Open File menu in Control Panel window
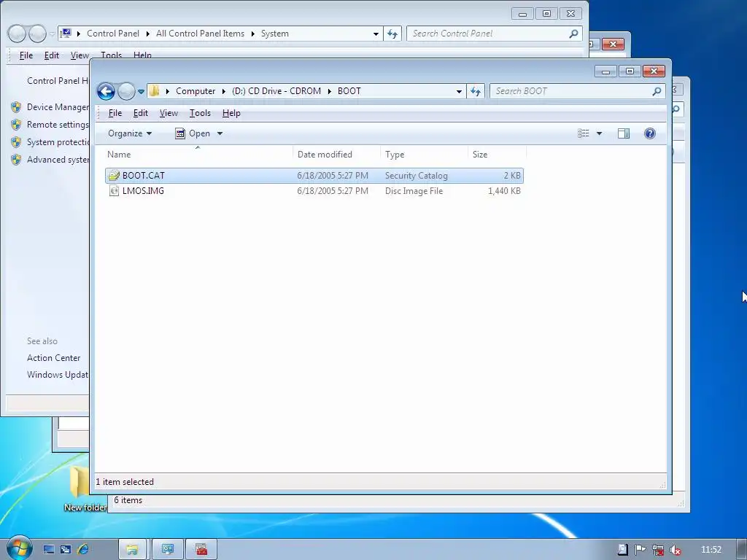The image size is (747, 560). click(x=26, y=55)
